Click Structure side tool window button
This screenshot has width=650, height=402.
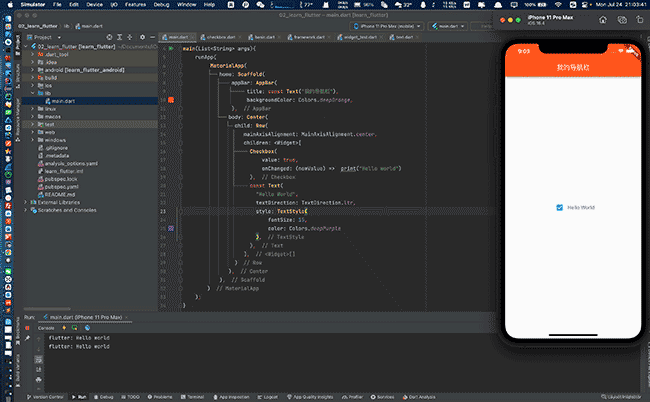point(18,75)
